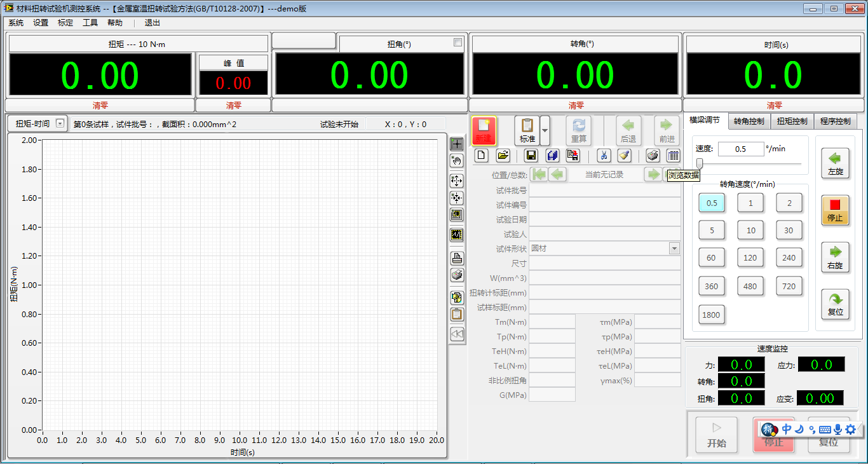Select the 0.5 °/min speed preset
Viewport: 868px width, 464px height.
click(x=712, y=203)
